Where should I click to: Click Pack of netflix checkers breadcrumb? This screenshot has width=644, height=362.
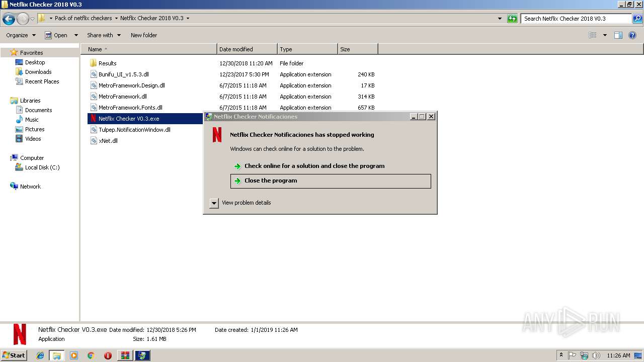tap(83, 18)
